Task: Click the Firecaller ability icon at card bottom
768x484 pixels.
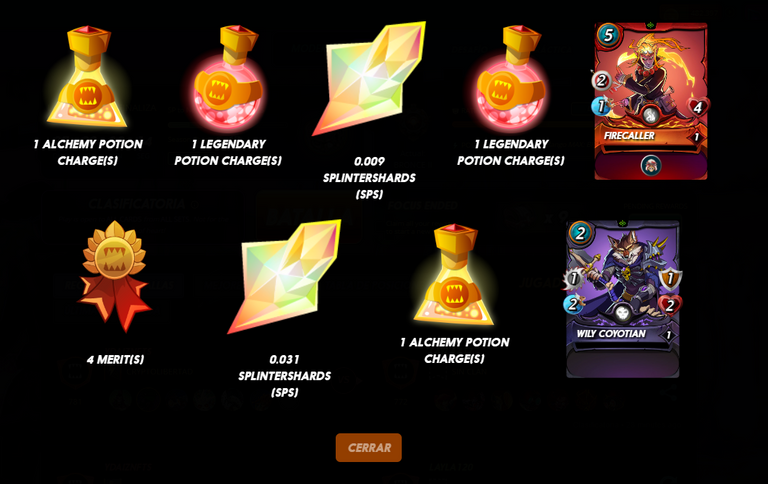Action: point(651,166)
